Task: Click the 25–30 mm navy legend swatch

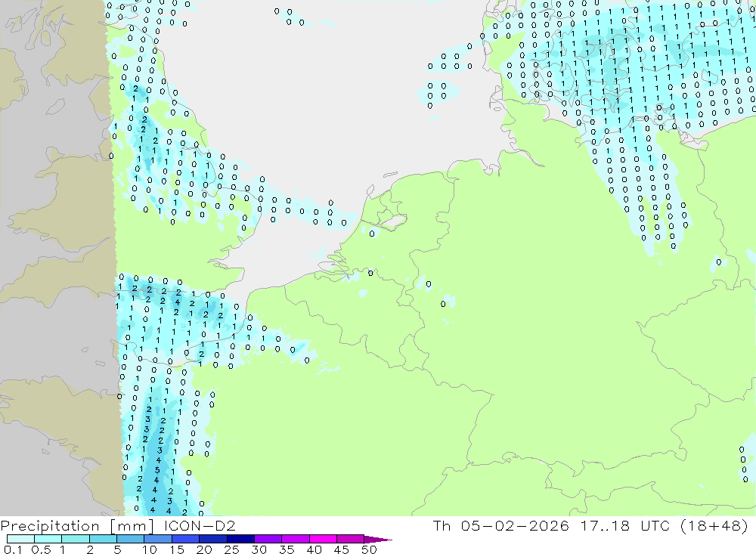Action: point(240,539)
